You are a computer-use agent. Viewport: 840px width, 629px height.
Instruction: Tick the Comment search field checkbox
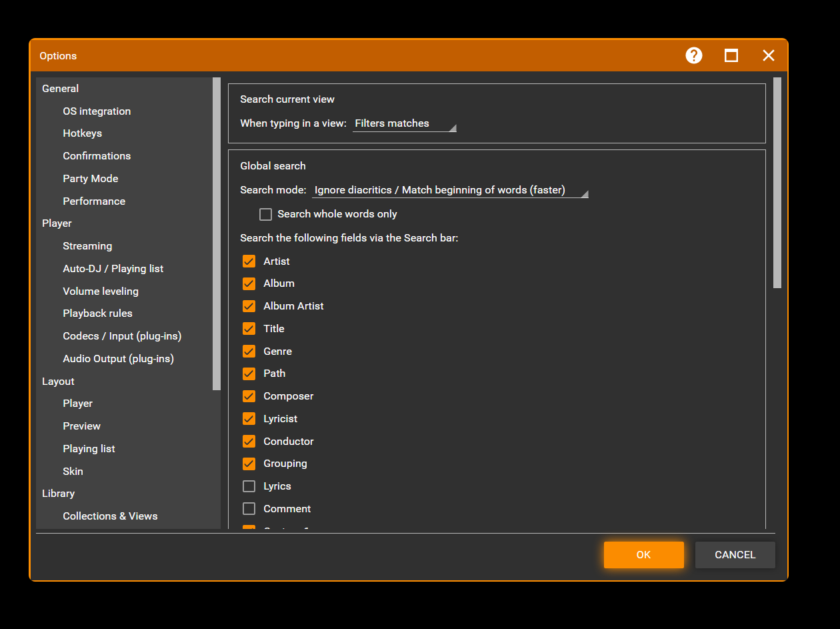[249, 509]
